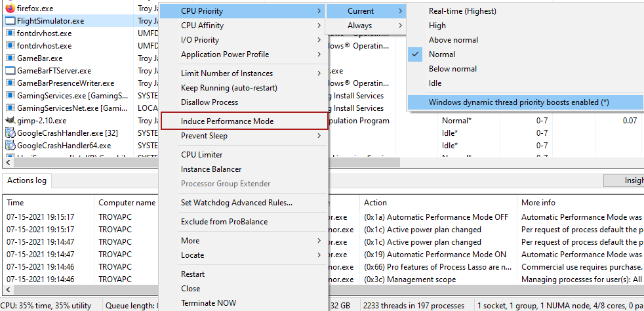Click the GamingServices.exe process icon
Image resolution: width=644 pixels, height=311 pixels.
(10, 96)
